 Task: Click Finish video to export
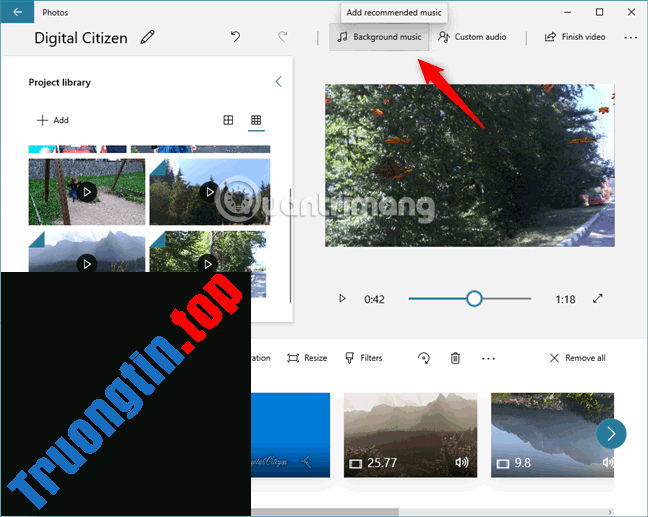pos(575,37)
